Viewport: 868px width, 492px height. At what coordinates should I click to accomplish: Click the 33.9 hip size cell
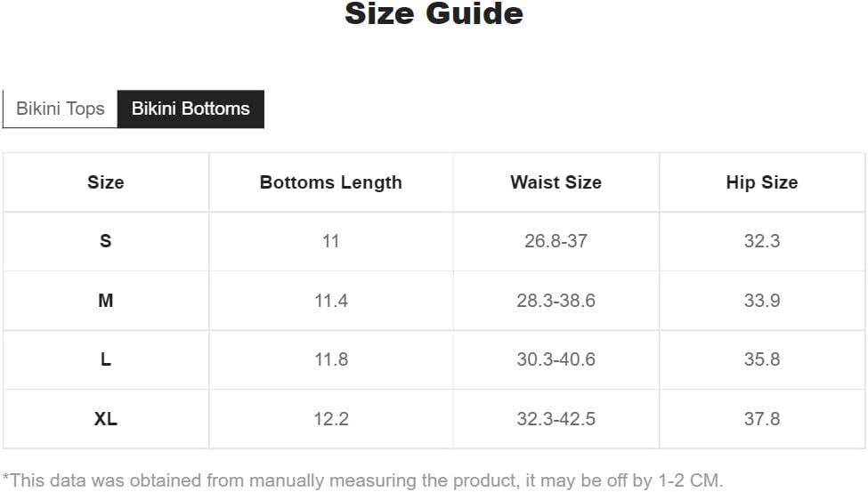(x=761, y=301)
